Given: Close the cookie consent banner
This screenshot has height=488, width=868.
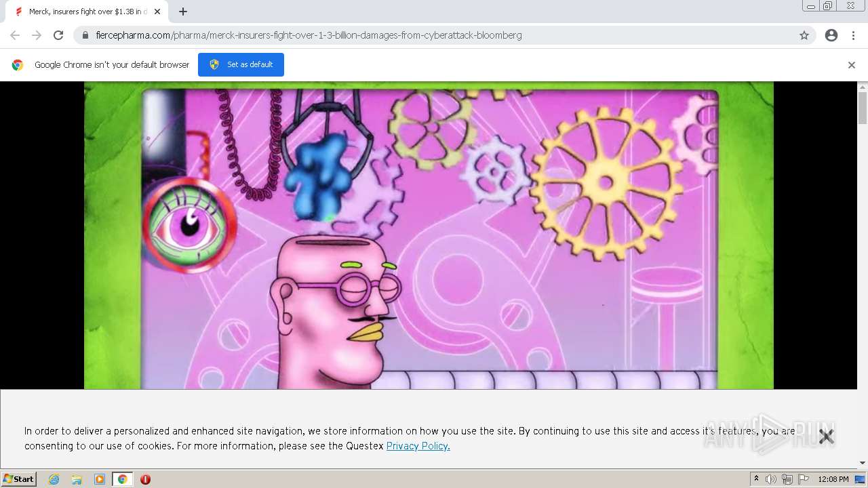Looking at the screenshot, I should (x=826, y=436).
